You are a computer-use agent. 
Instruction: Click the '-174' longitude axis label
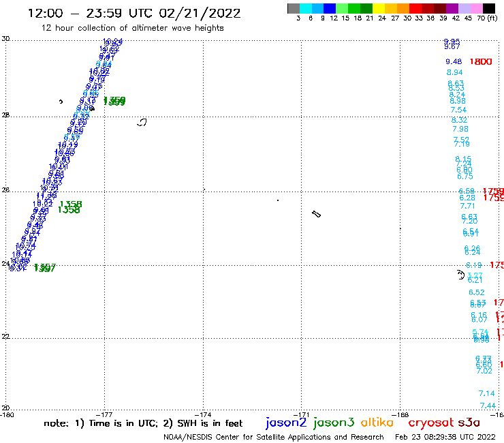pyautogui.click(x=203, y=414)
